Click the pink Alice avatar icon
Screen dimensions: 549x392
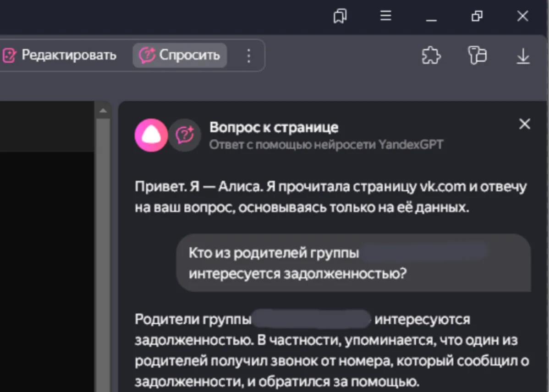click(151, 135)
